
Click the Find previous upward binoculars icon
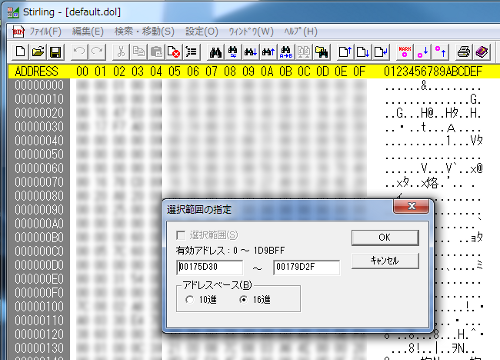coord(268,52)
